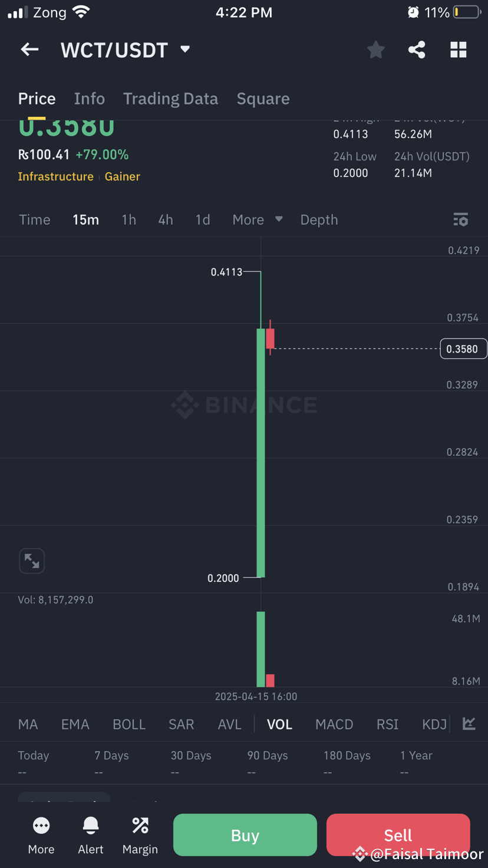
Task: Toggle the VOL indicator
Action: coord(279,724)
